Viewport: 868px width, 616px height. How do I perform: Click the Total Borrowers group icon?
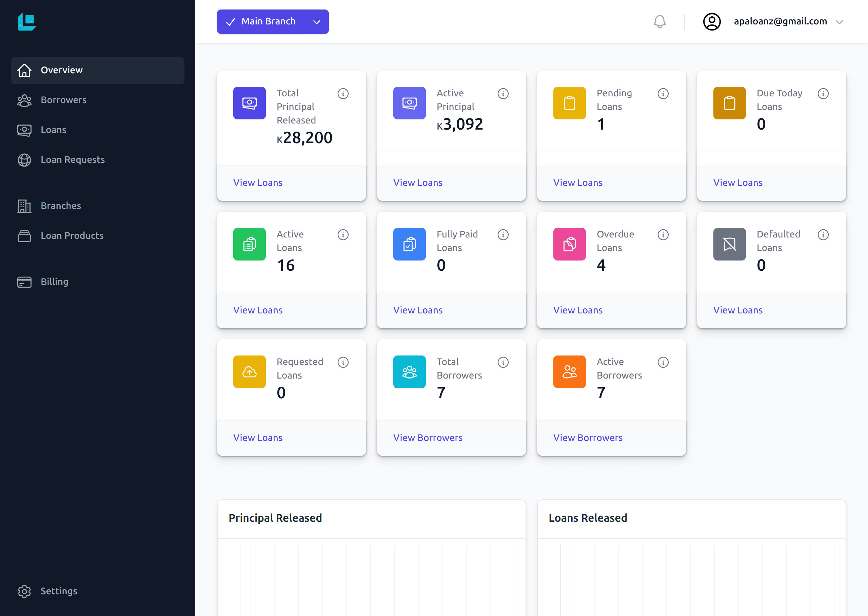click(409, 372)
